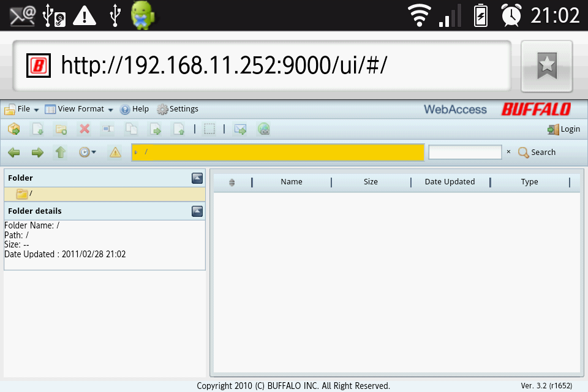Sort by the Size column

tap(371, 182)
